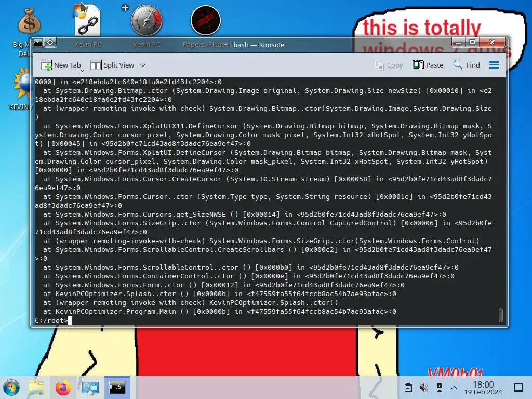532x399 pixels.
Task: Click the Konsole window menu icon
Action: tap(37, 43)
